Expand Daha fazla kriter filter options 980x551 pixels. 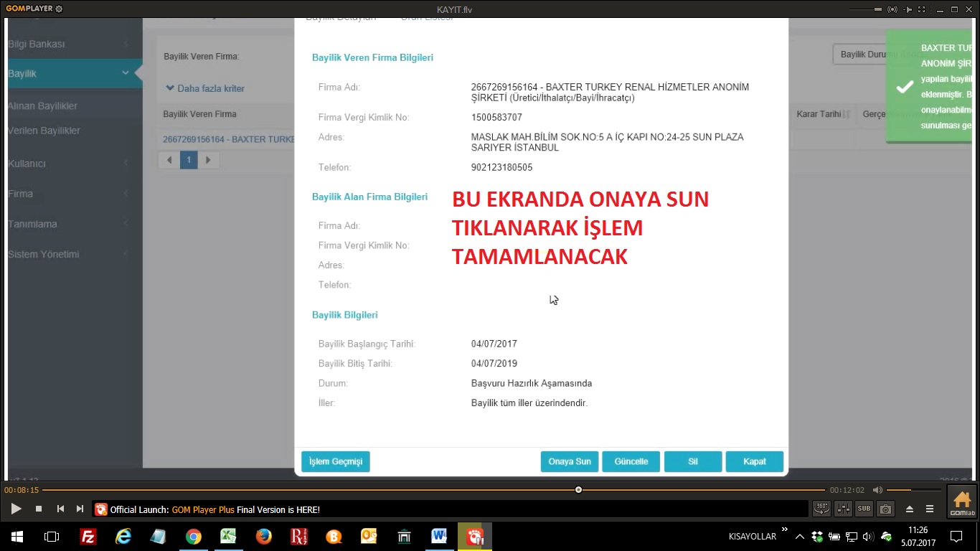(205, 88)
